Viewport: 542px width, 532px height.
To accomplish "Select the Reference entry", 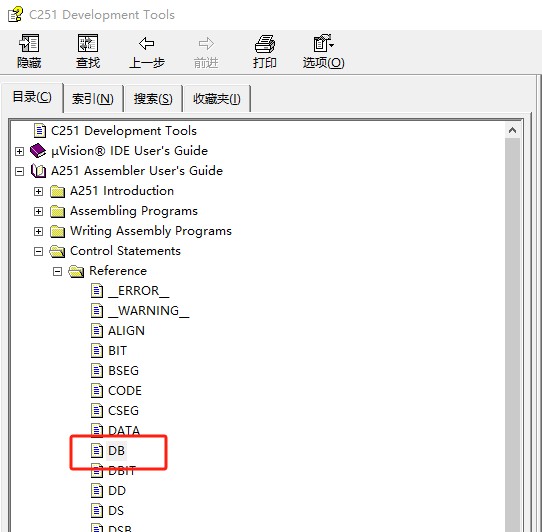I will 118,271.
